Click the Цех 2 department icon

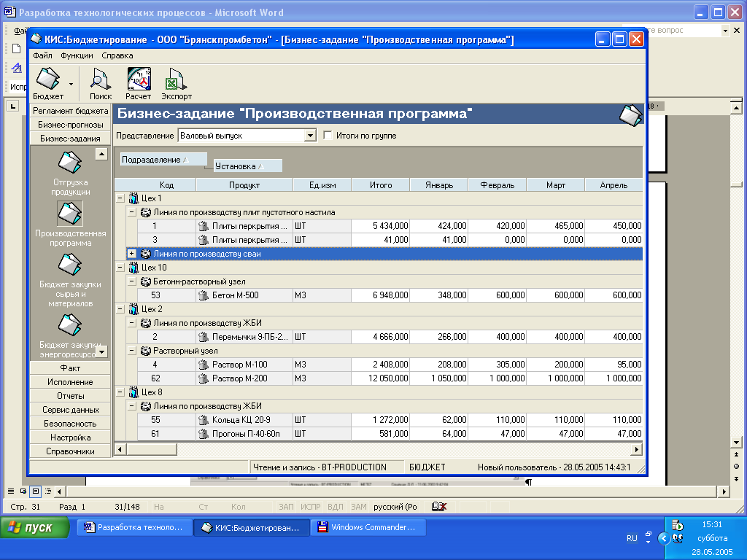pyautogui.click(x=134, y=309)
